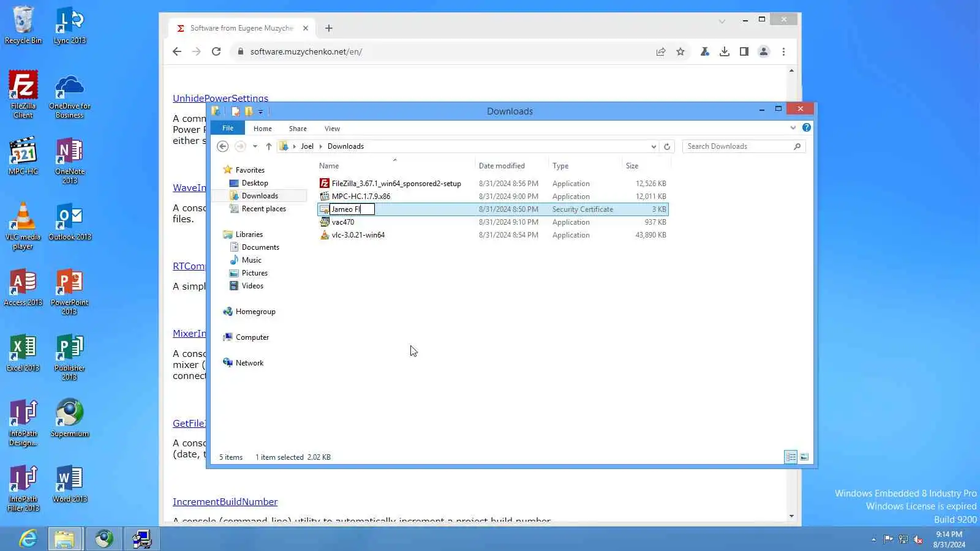Bookmark this page with the star icon
The image size is (980, 551).
[680, 51]
